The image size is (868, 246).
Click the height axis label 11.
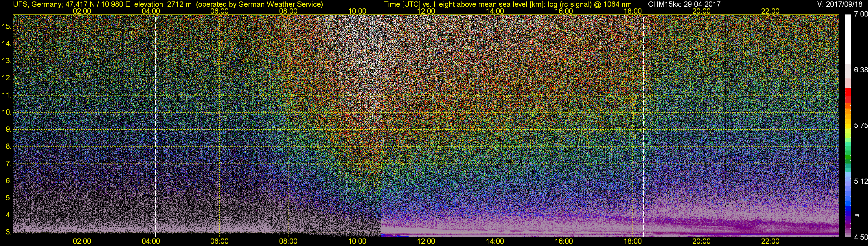6,95
